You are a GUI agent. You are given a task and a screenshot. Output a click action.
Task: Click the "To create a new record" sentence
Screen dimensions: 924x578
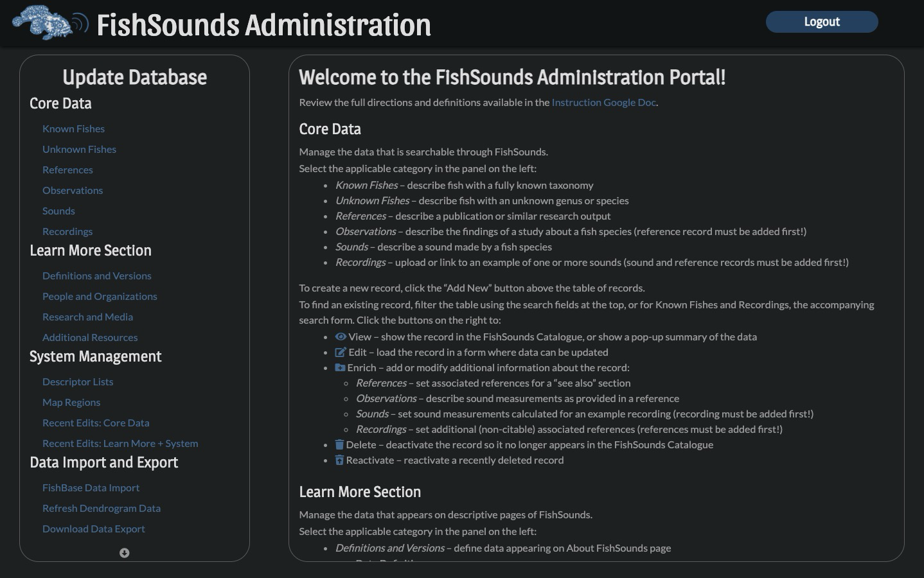coord(472,288)
